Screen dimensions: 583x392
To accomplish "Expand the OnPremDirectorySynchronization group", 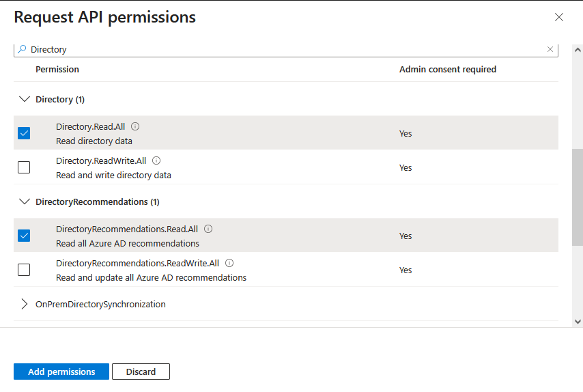I will (25, 304).
